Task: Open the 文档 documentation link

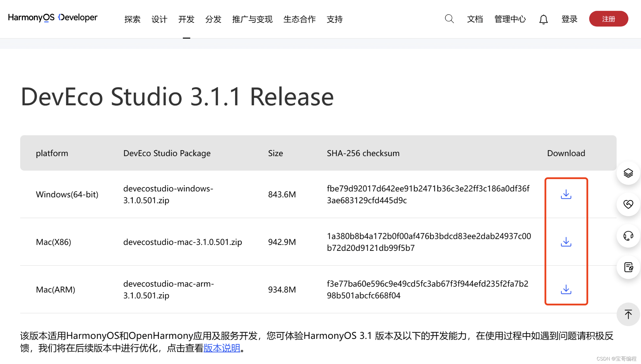Action: click(475, 19)
